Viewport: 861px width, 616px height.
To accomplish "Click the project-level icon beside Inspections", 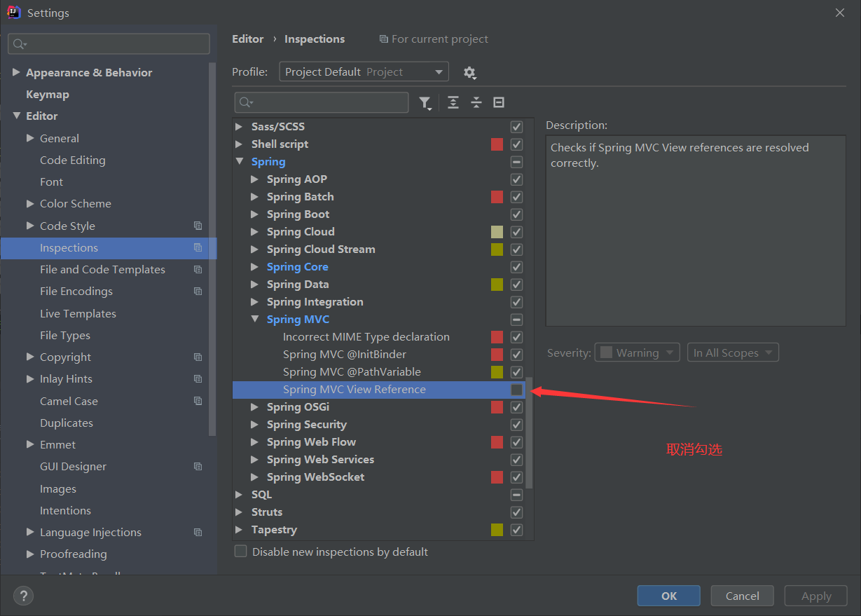I will (x=198, y=247).
